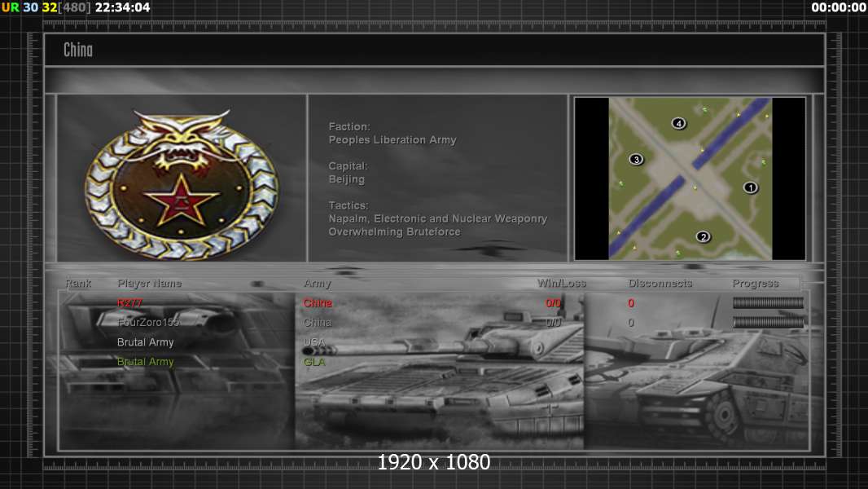Click the China title at top
Image resolution: width=868 pixels, height=489 pixels.
pos(78,50)
